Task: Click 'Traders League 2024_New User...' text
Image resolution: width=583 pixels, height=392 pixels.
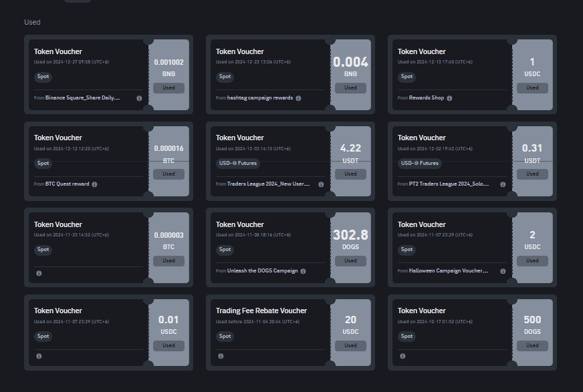Action: pos(269,184)
